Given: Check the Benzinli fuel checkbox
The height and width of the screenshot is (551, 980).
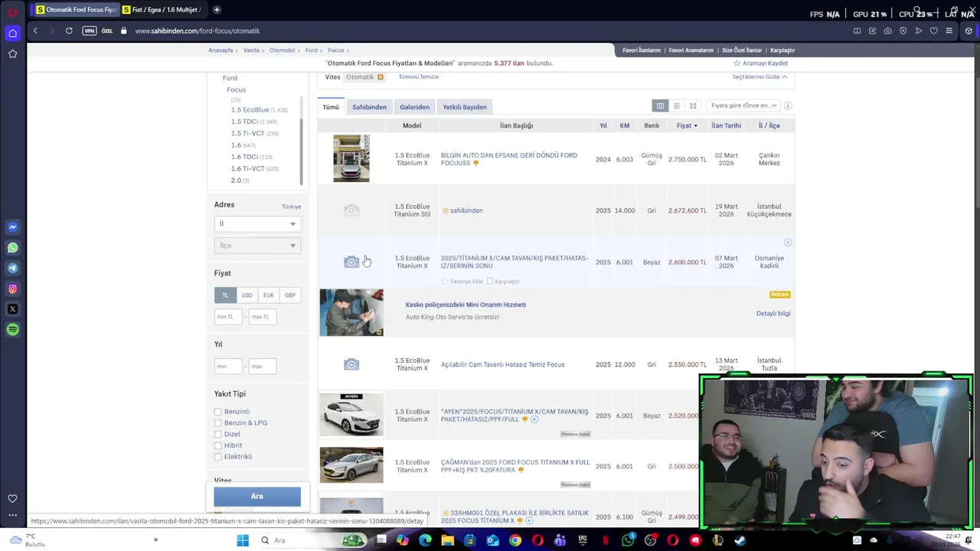Looking at the screenshot, I should tap(218, 412).
